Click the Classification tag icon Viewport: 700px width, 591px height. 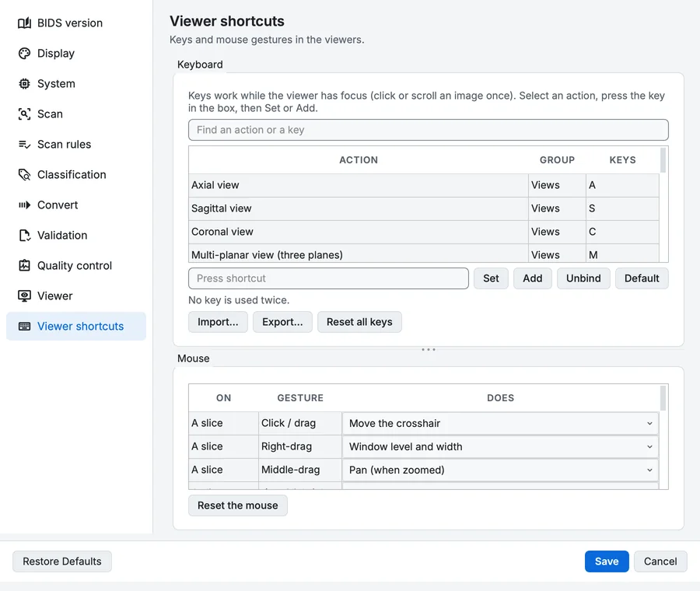(25, 174)
